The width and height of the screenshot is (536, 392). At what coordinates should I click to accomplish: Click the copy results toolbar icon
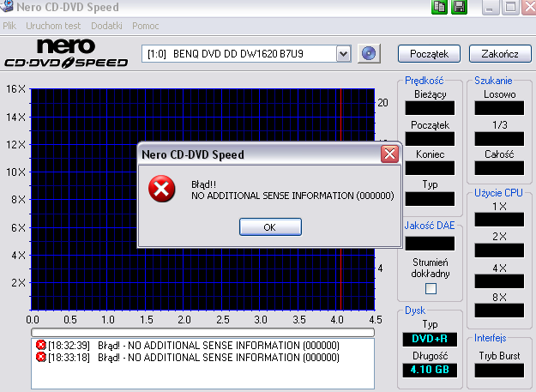(x=439, y=7)
